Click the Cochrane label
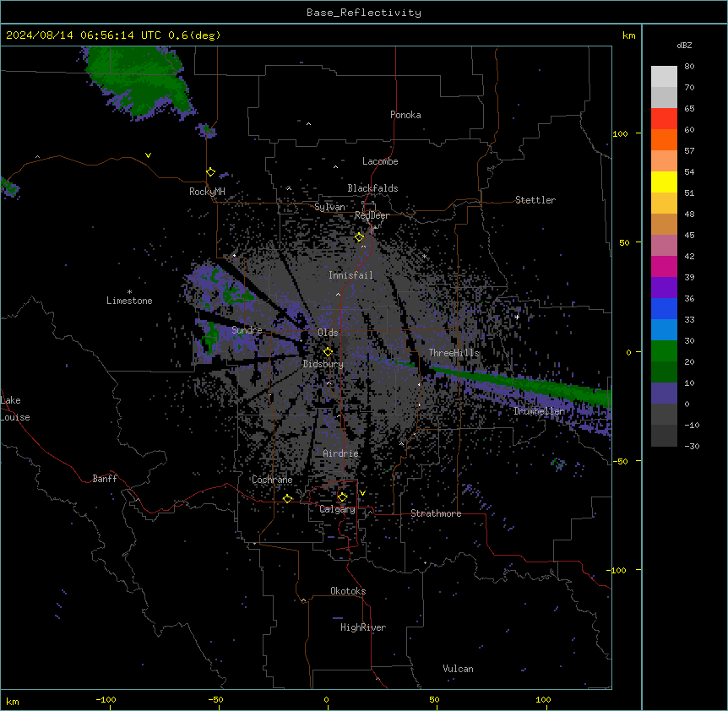This screenshot has width=728, height=711. (x=272, y=480)
